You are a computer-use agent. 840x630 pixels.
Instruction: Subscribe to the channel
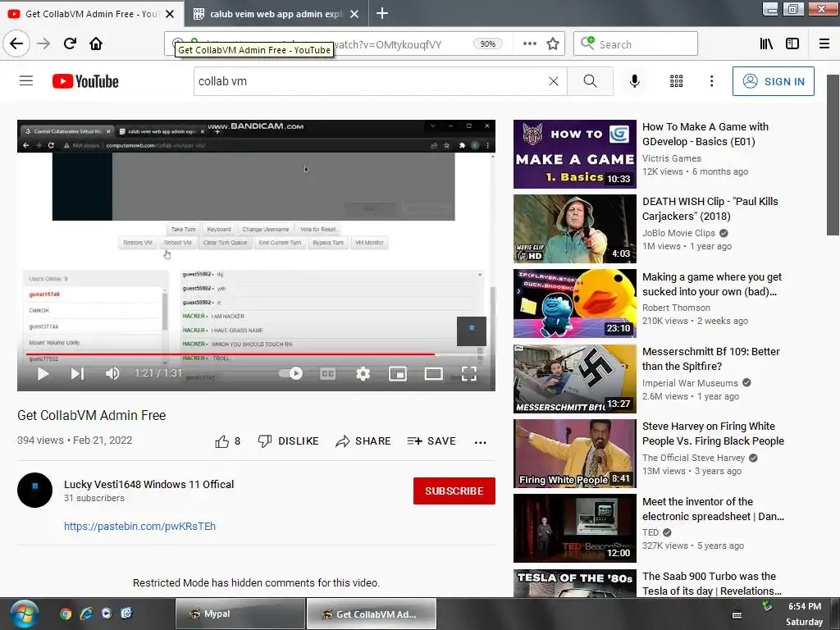click(454, 491)
